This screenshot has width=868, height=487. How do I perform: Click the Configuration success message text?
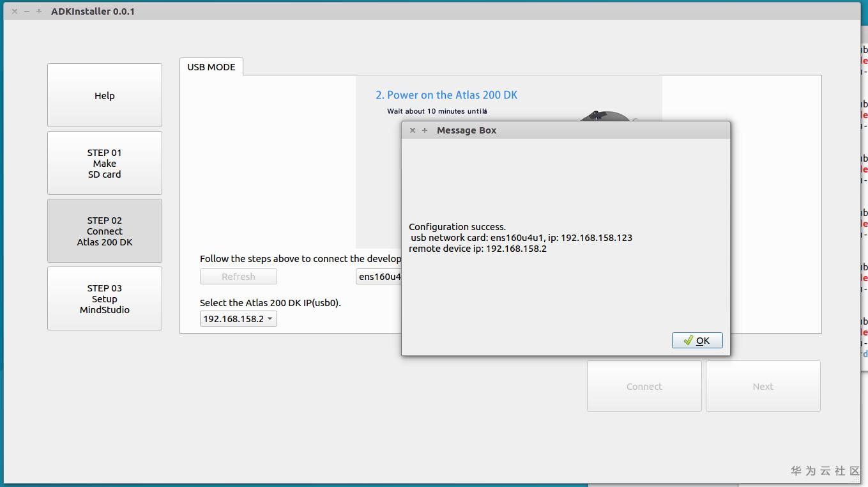pyautogui.click(x=457, y=227)
